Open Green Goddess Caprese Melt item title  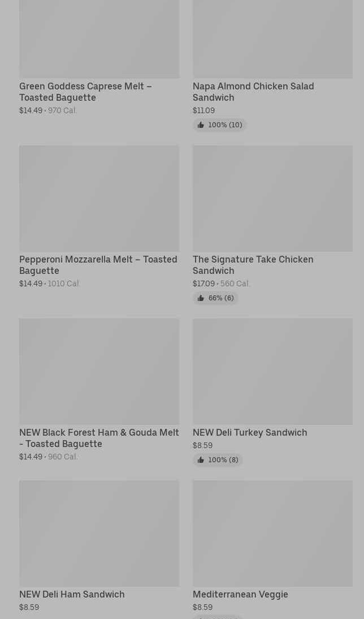click(x=85, y=92)
